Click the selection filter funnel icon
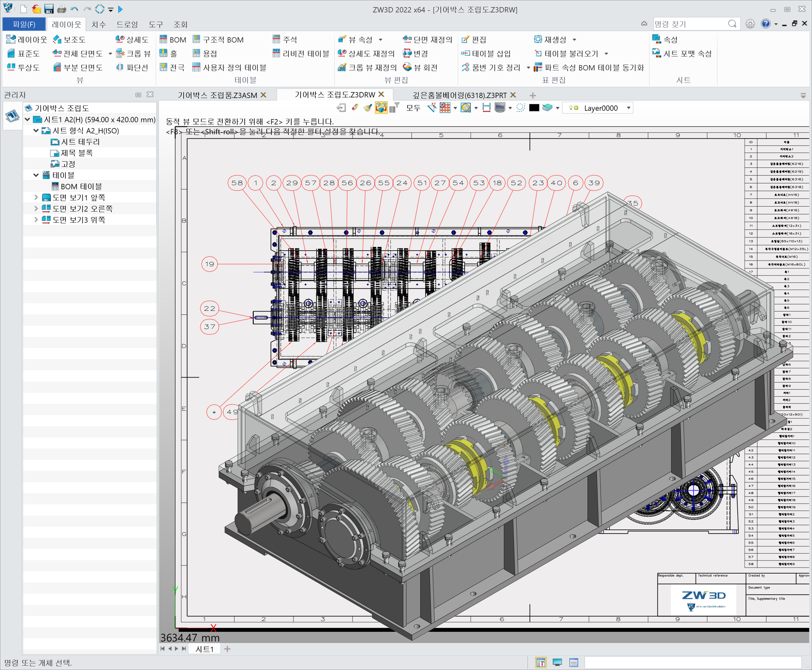The width and height of the screenshot is (812, 670). click(x=394, y=108)
